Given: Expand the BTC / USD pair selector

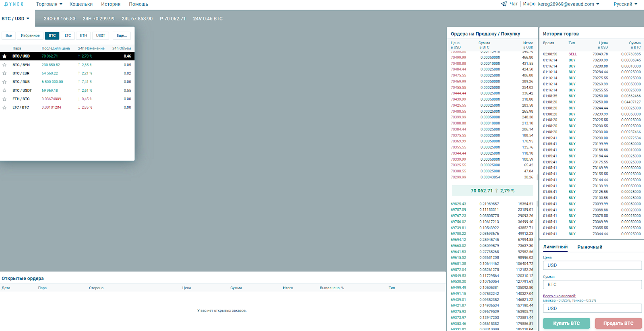Looking at the screenshot, I should (x=16, y=19).
